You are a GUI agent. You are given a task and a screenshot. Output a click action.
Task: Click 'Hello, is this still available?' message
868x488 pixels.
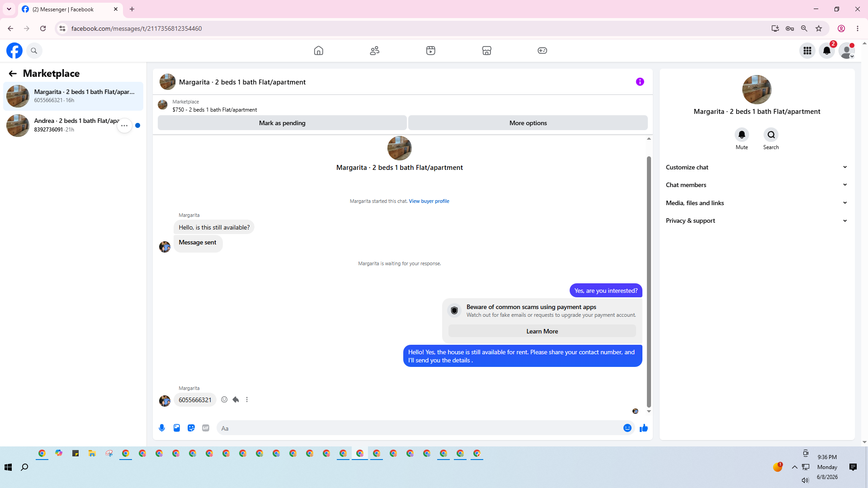click(x=214, y=227)
